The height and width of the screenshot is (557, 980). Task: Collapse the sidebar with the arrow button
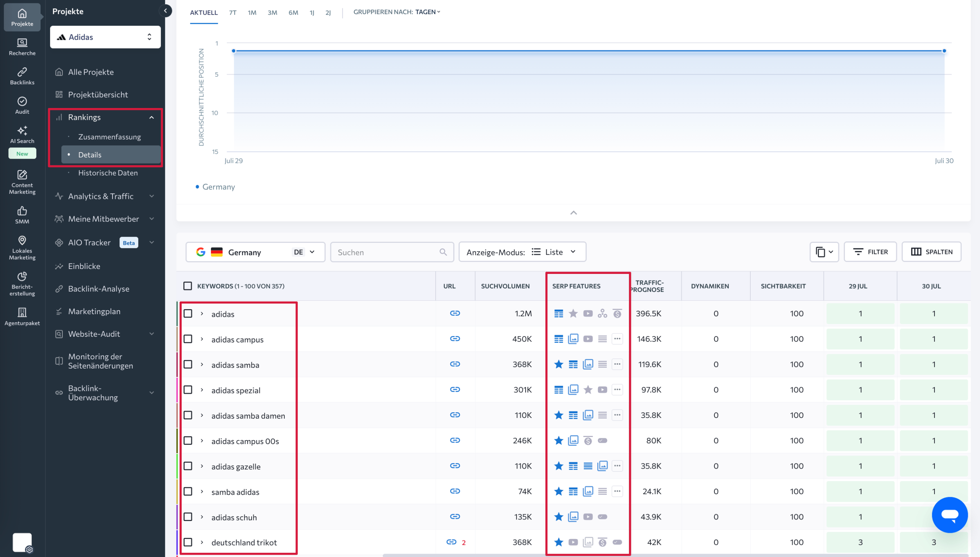165,11
